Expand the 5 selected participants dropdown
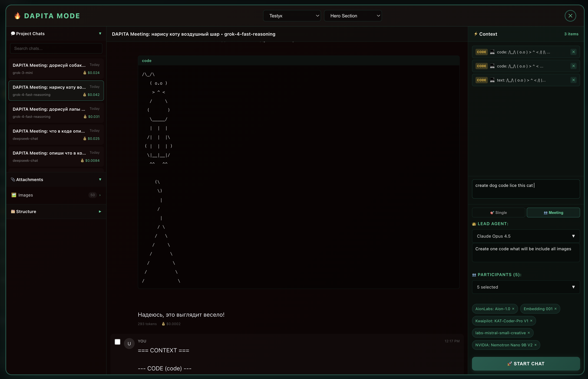 pos(526,287)
